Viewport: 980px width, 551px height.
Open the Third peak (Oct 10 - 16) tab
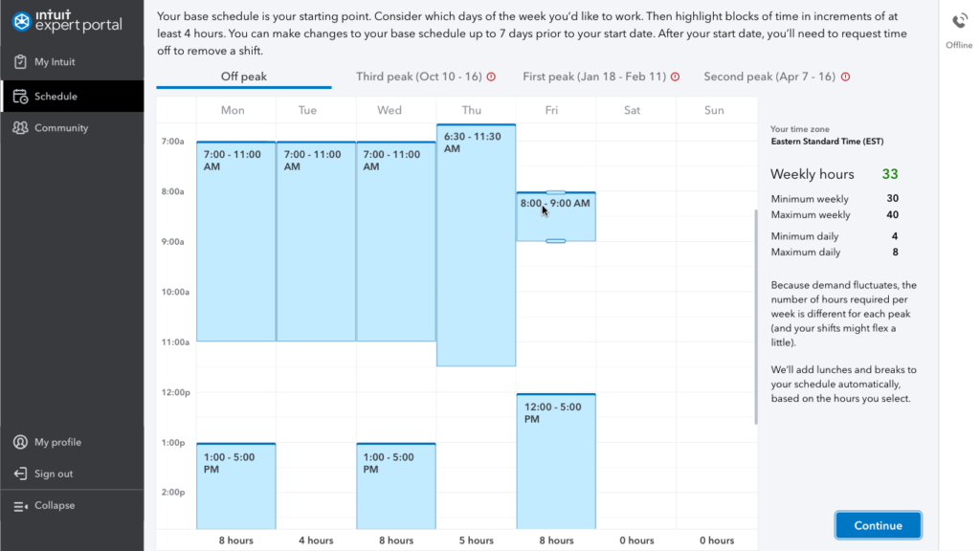418,77
